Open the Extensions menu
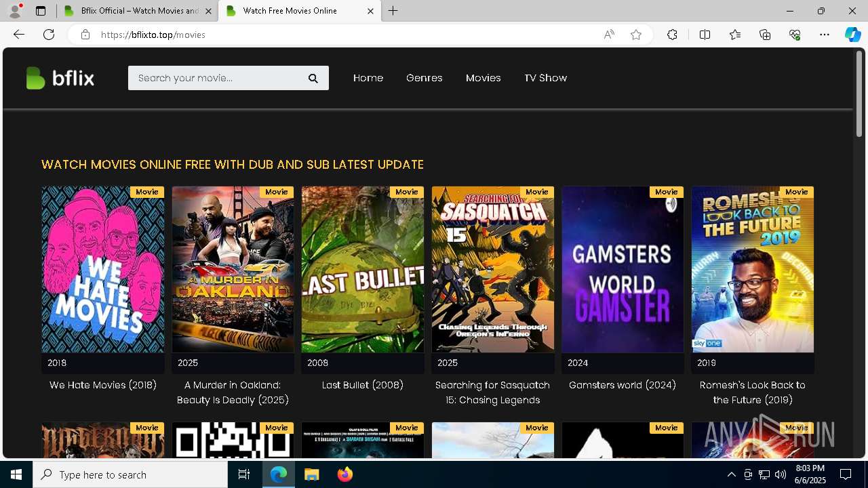Image resolution: width=868 pixels, height=488 pixels. point(672,35)
